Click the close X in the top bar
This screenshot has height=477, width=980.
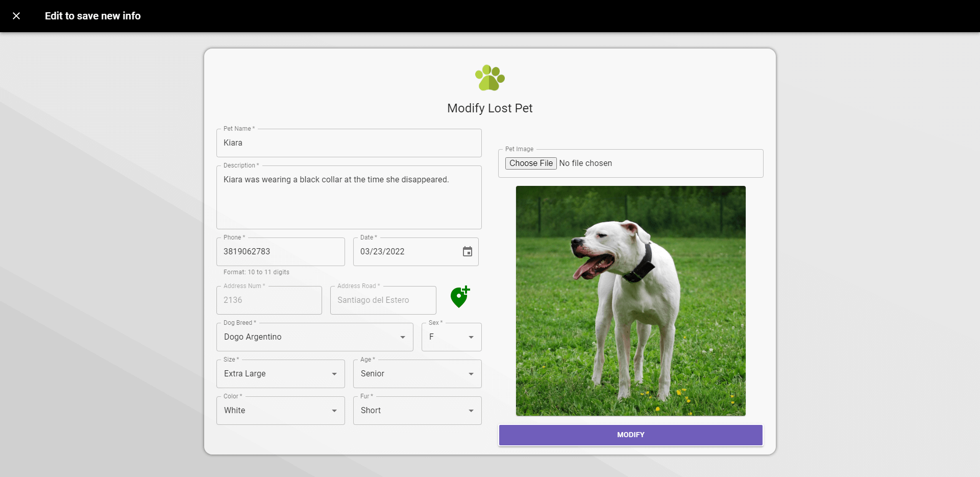point(16,16)
